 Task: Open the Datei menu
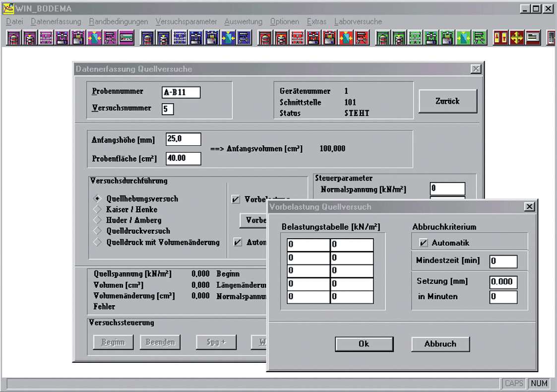[14, 21]
